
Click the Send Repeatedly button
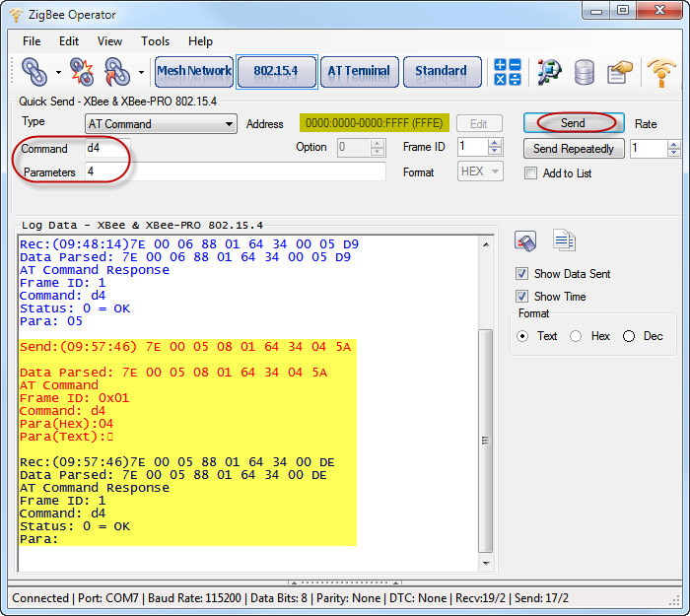click(x=574, y=149)
